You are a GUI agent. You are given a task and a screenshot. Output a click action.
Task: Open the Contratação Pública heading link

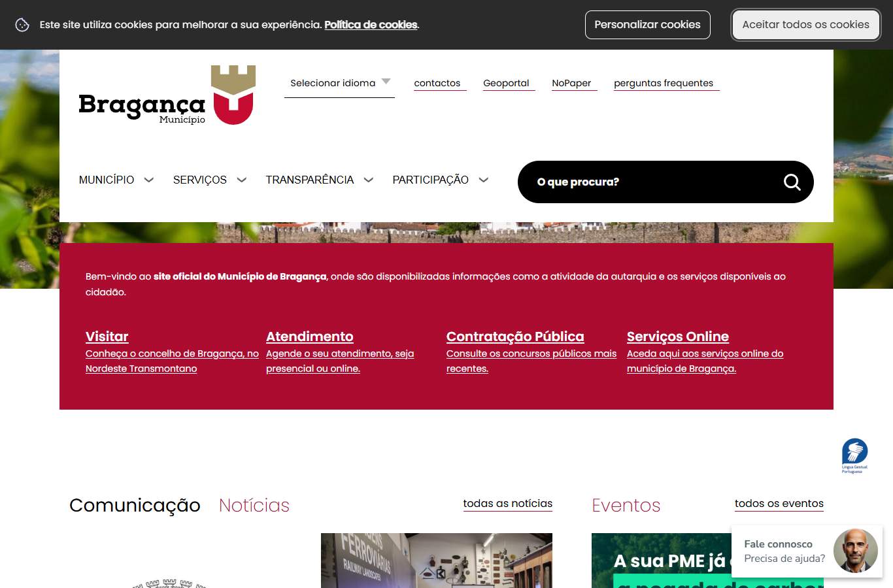pyautogui.click(x=515, y=336)
